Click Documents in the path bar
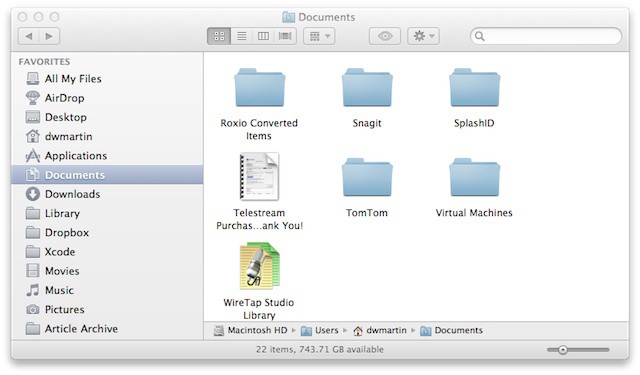Image resolution: width=640 pixels, height=375 pixels. pos(451,330)
